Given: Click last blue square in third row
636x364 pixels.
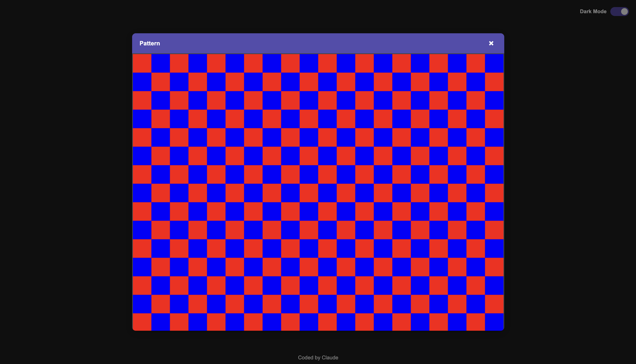Looking at the screenshot, I should (x=494, y=100).
